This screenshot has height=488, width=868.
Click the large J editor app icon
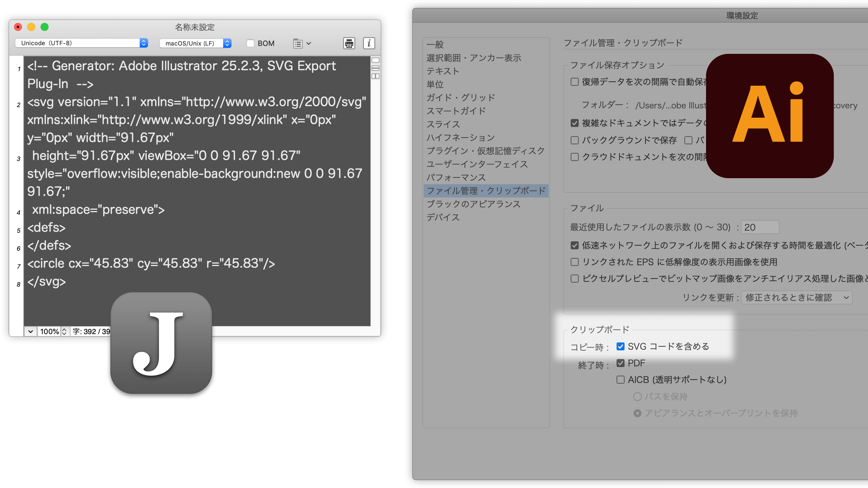point(161,343)
